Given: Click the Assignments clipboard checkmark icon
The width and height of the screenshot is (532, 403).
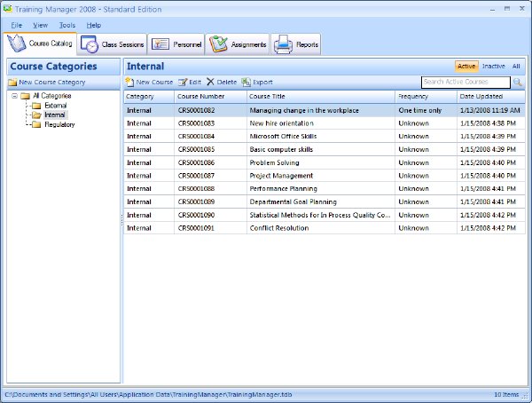Looking at the screenshot, I should click(x=218, y=44).
